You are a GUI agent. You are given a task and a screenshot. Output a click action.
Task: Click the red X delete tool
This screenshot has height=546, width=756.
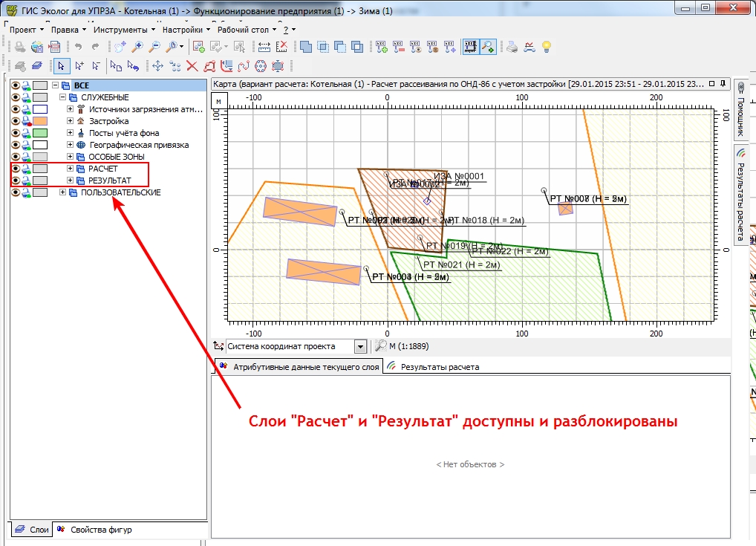pyautogui.click(x=192, y=66)
